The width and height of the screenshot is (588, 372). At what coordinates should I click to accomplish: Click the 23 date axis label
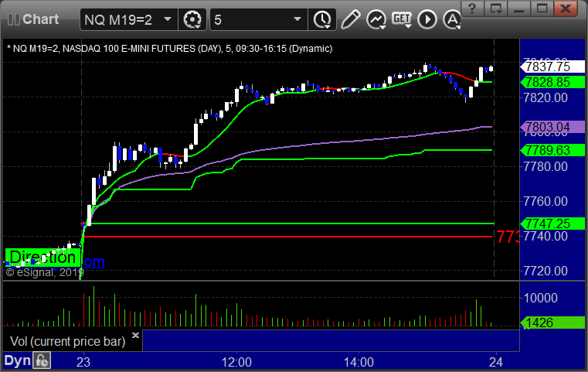(x=83, y=362)
